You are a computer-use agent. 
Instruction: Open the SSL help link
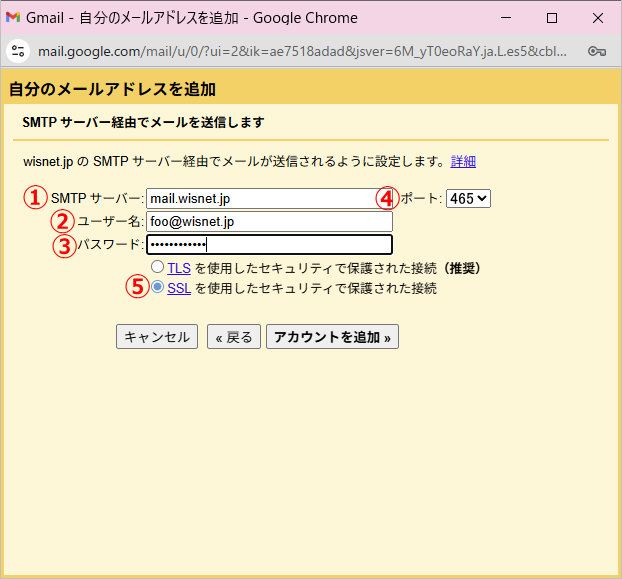(x=179, y=288)
